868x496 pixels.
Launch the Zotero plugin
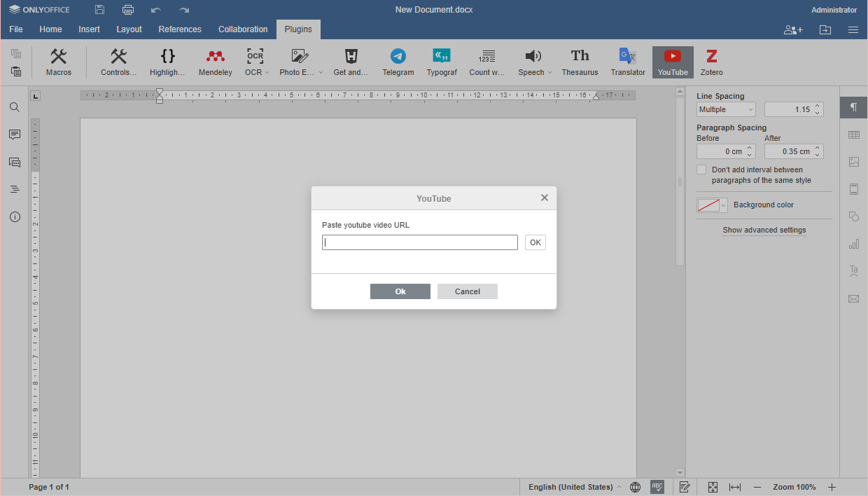click(x=711, y=62)
